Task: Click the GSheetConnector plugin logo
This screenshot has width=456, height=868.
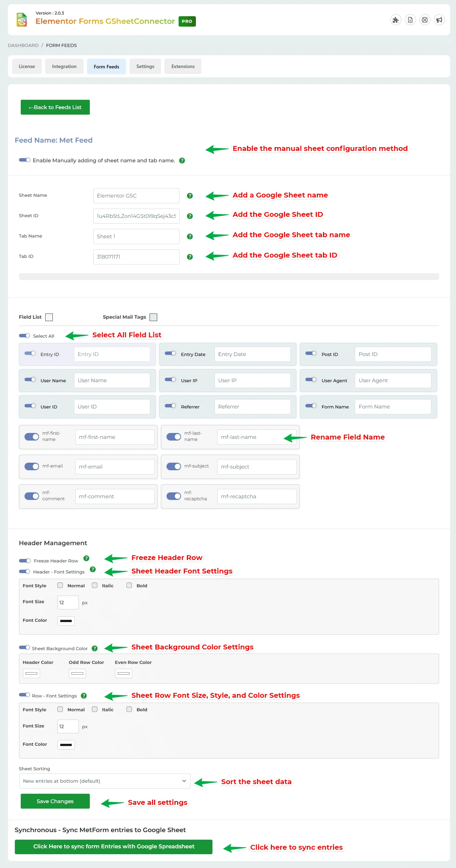Action: (x=22, y=20)
